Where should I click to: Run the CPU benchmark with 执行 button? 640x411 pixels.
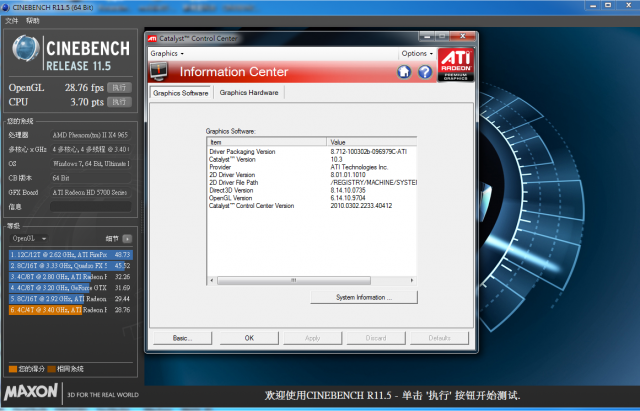[119, 102]
